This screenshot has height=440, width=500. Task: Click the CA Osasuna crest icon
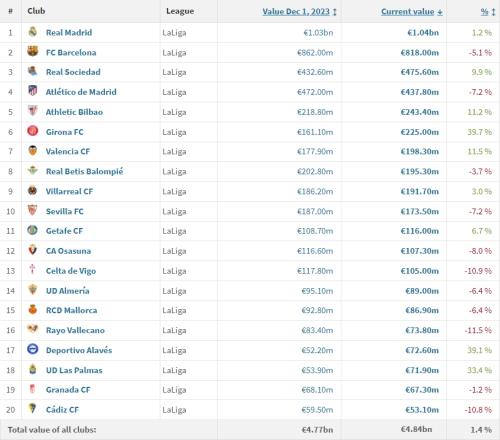(x=33, y=250)
